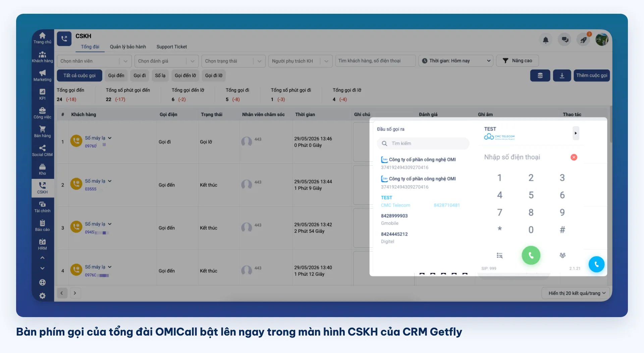This screenshot has width=644, height=353.
Task: Open Thời gian: Hôm nay dropdown
Action: pos(456,61)
